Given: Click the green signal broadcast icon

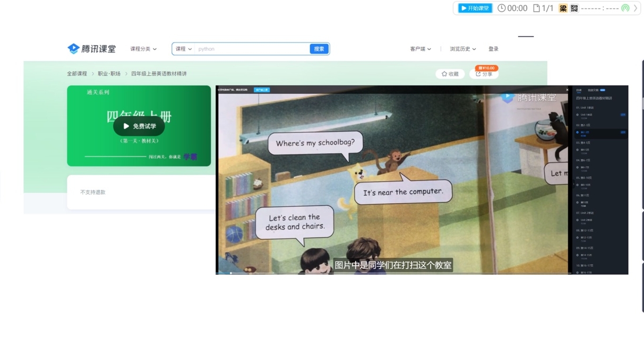Looking at the screenshot, I should (x=625, y=8).
